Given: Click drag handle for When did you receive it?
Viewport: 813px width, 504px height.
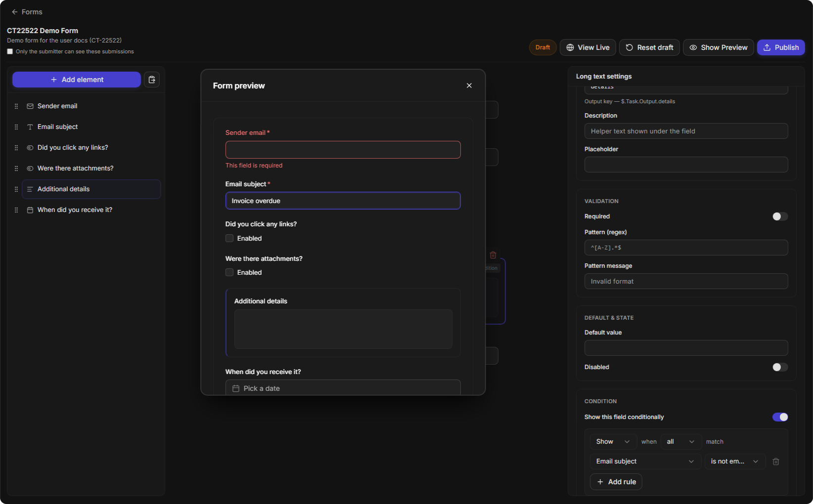Looking at the screenshot, I should [16, 210].
